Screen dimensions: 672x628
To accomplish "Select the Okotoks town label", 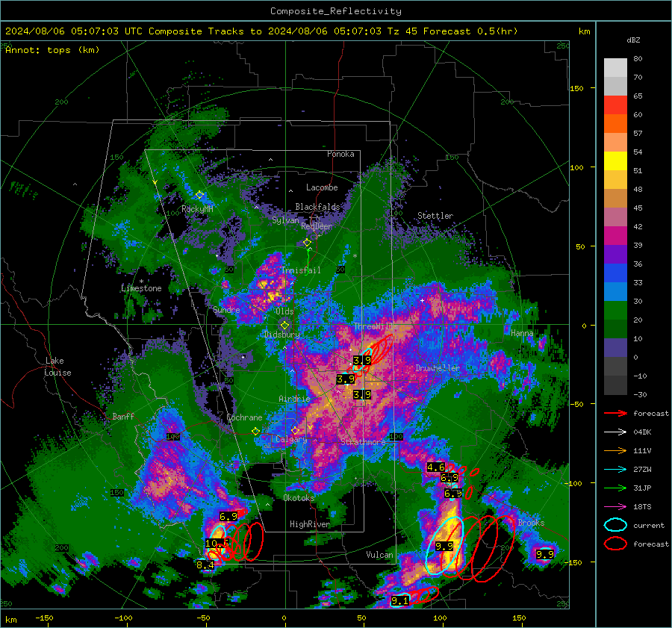I will 299,497.
